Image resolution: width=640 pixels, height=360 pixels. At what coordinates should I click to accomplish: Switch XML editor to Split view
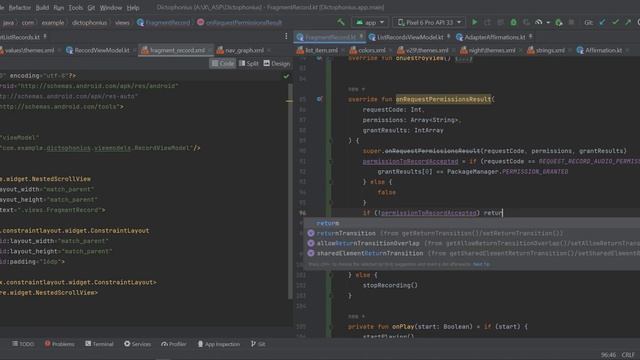tap(249, 64)
